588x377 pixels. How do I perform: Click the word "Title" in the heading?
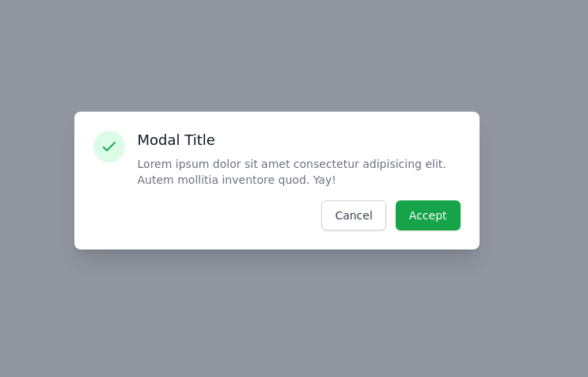point(199,140)
